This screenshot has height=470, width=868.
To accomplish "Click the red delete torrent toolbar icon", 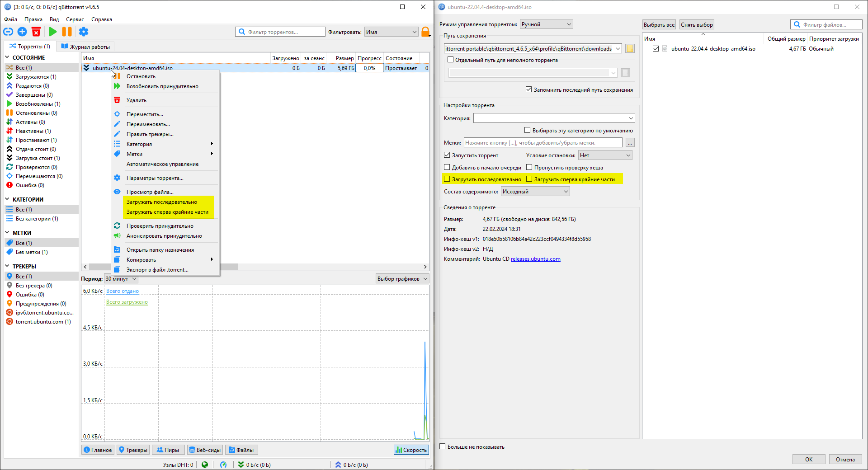I will point(36,32).
